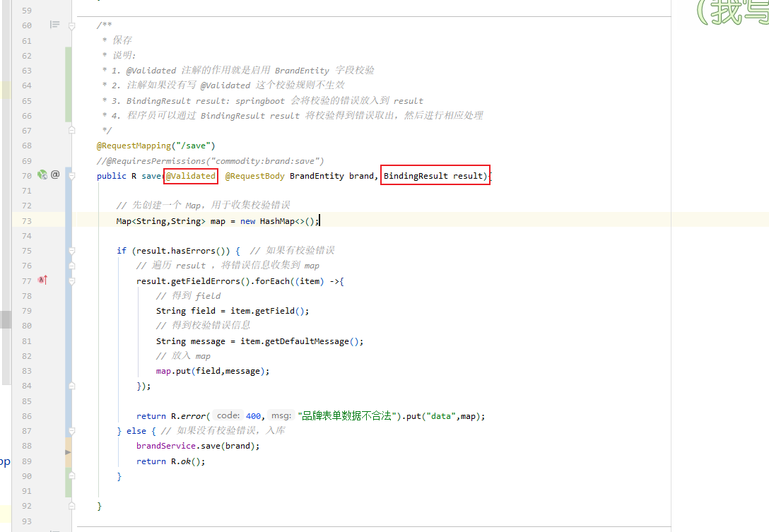The width and height of the screenshot is (769, 532).
Task: Click line number 86 in the gutter
Action: click(26, 416)
